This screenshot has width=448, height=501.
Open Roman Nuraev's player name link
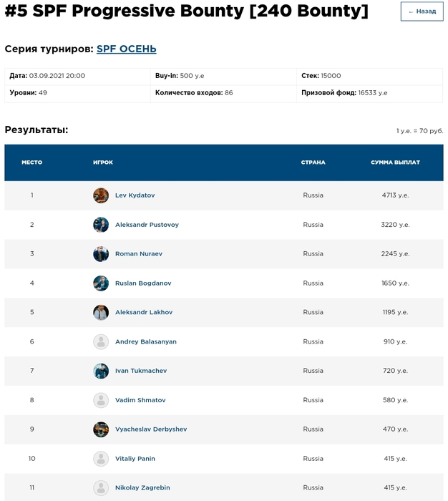[138, 254]
